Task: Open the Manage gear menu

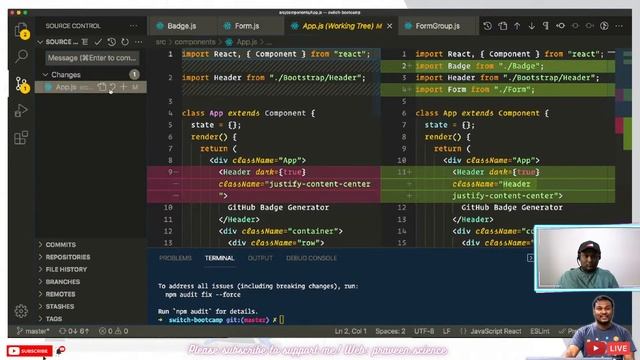Action: tap(21, 311)
